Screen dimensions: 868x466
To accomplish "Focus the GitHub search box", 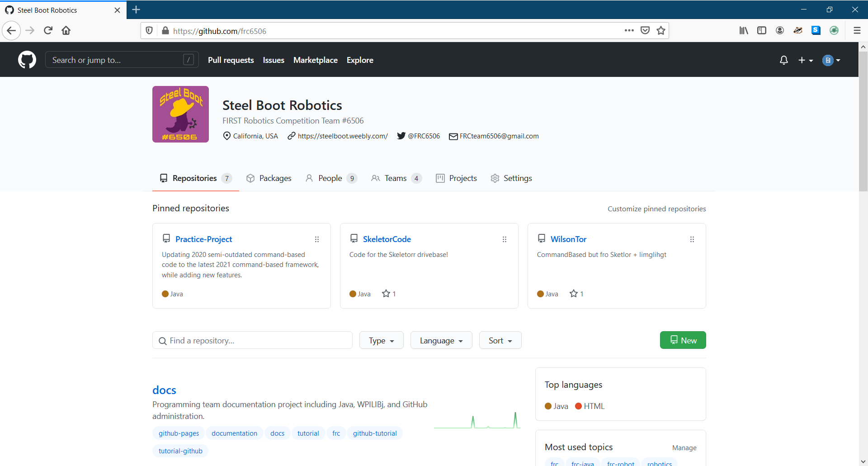I will click(122, 60).
